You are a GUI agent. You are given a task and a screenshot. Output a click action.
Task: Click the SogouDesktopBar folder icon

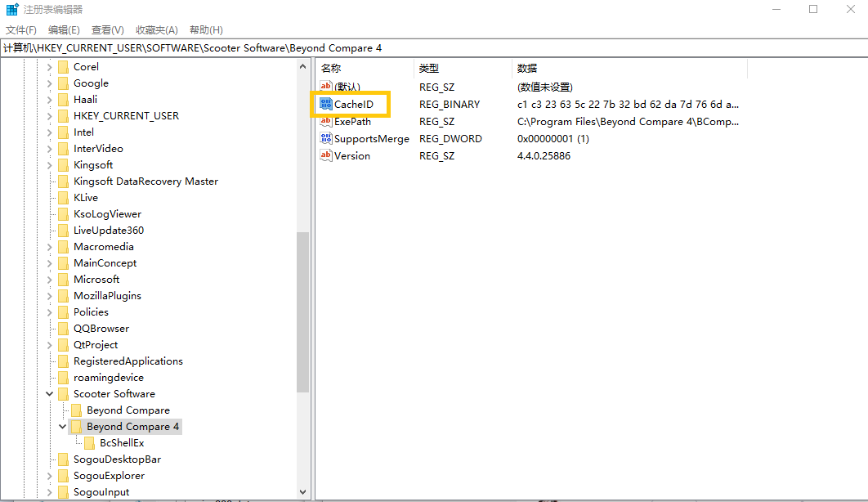tap(64, 459)
